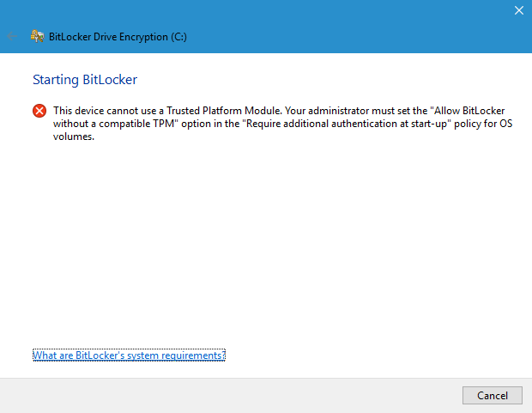Screen dimensions: 532x413
Task: Click the words "This device cannot use"
Action: coord(105,111)
